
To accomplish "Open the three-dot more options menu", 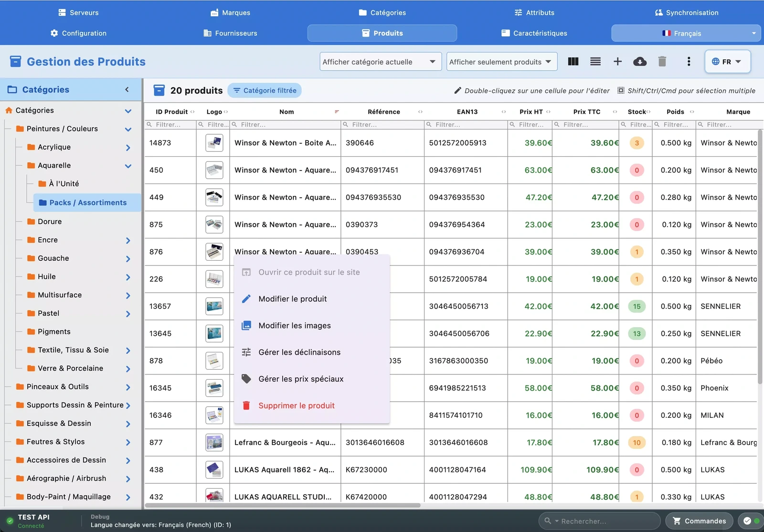I will click(689, 62).
